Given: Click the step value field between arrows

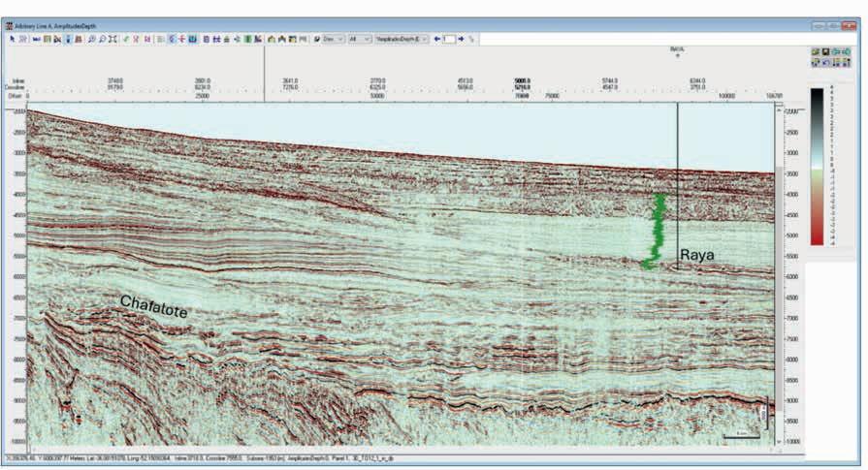Looking at the screenshot, I should pos(449,39).
